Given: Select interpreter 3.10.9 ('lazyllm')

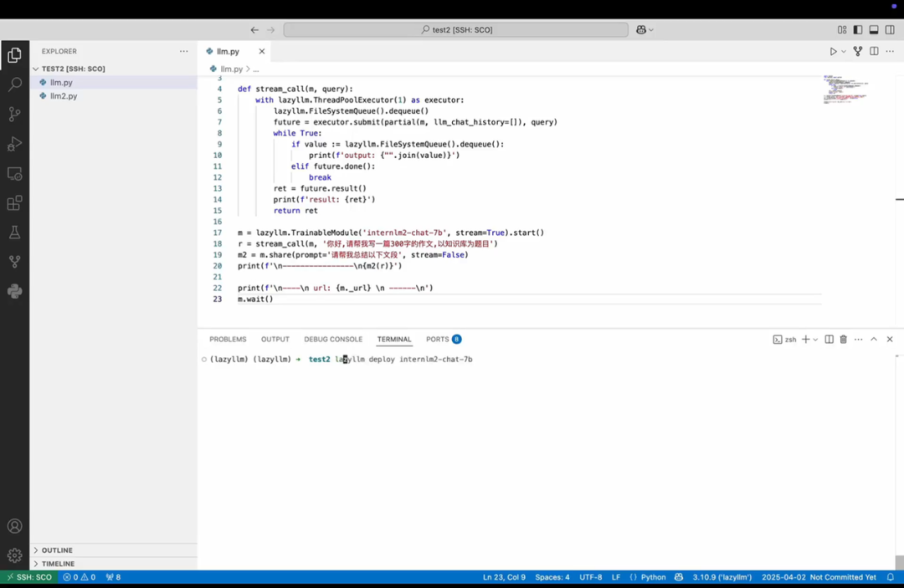Looking at the screenshot, I should tap(722, 577).
